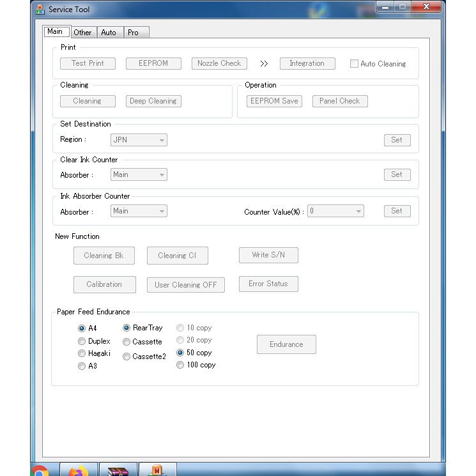Select the 100 copy option
Image resolution: width=476 pixels, height=476 pixels.
click(180, 365)
